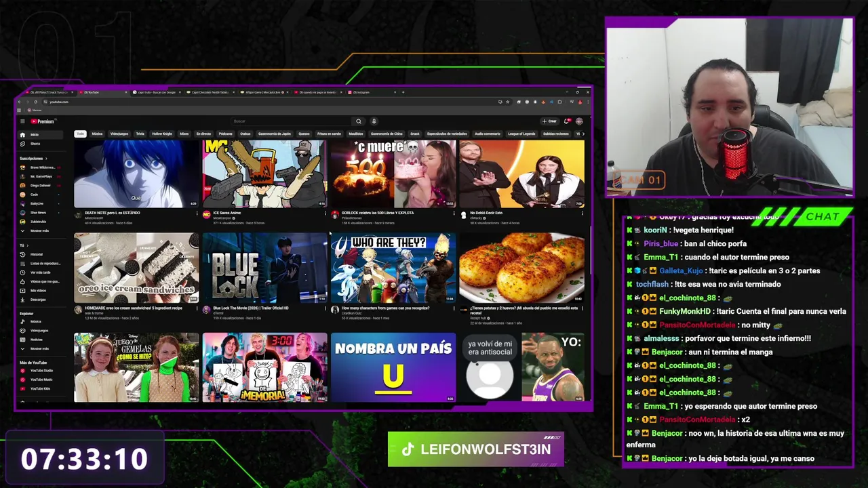Click the search magnifier button
The image size is (868, 488).
(x=359, y=121)
